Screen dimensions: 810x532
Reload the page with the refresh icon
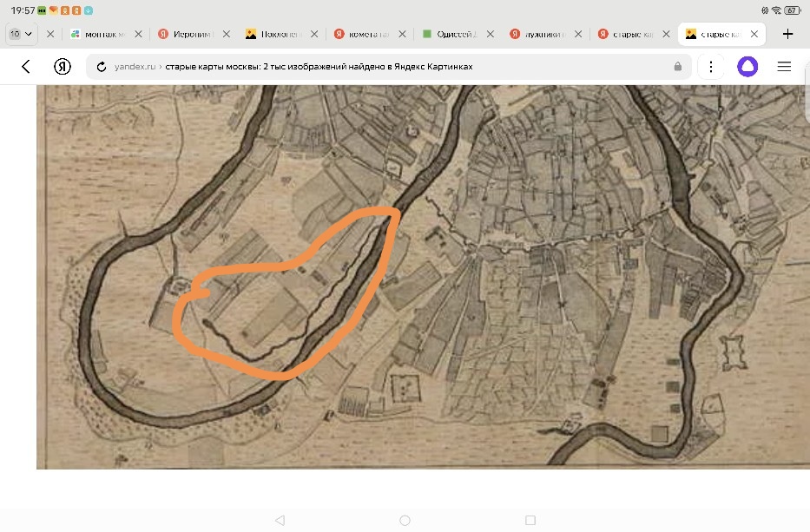[x=102, y=67]
